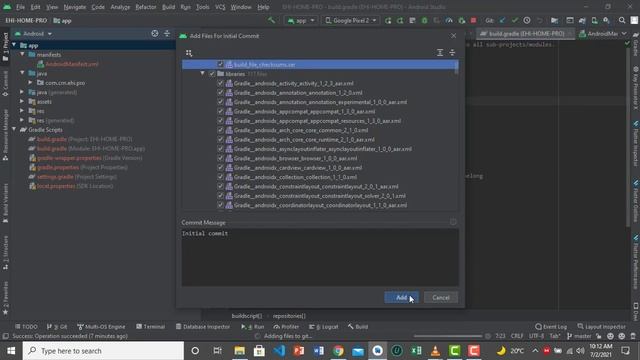Click the Add button in commit dialog
This screenshot has width=640, height=360.
(401, 298)
